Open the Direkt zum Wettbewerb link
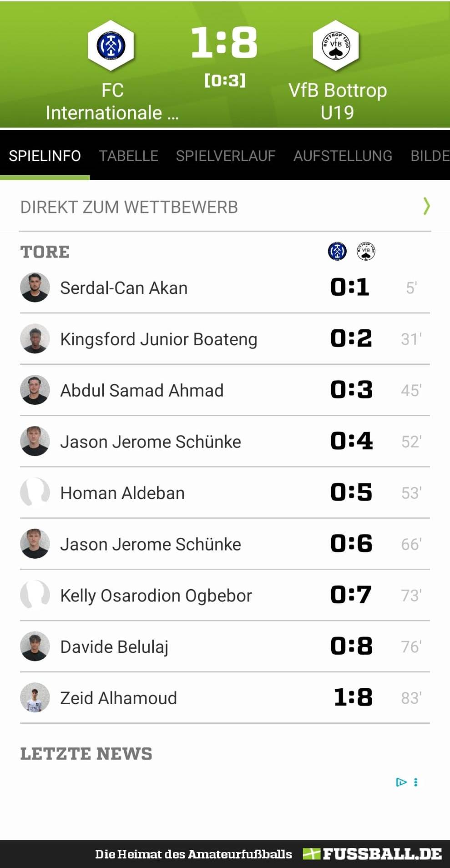Image resolution: width=450 pixels, height=868 pixels. [225, 207]
